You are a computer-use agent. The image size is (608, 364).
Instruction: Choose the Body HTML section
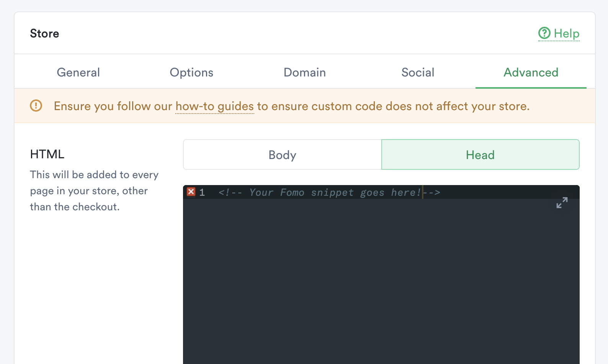[x=283, y=155]
